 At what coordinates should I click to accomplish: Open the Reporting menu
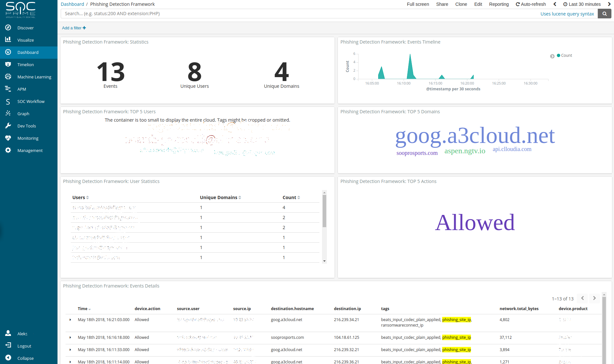pos(499,4)
